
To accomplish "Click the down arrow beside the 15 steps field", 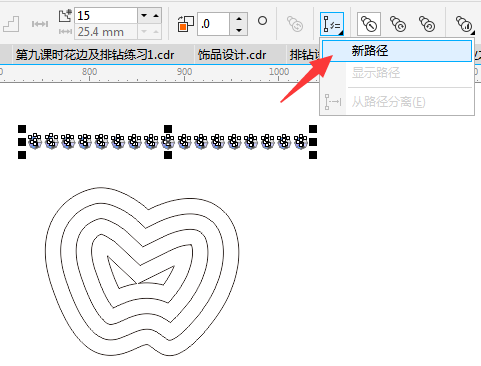I will pos(144,16).
